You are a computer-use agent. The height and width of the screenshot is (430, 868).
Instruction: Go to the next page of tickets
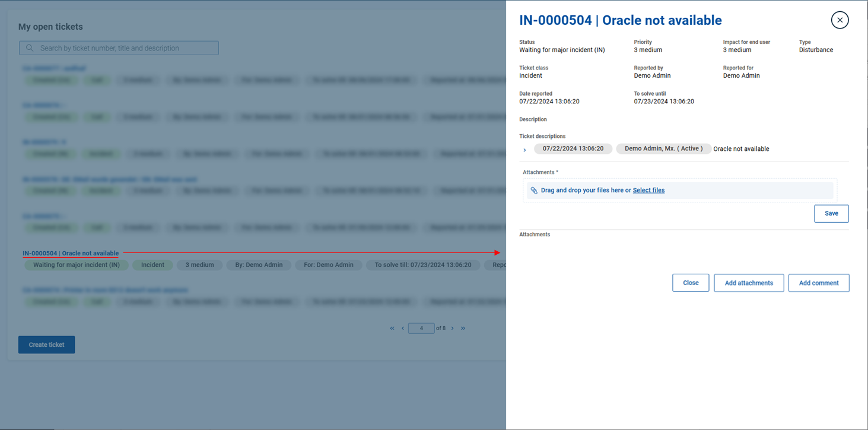click(452, 328)
